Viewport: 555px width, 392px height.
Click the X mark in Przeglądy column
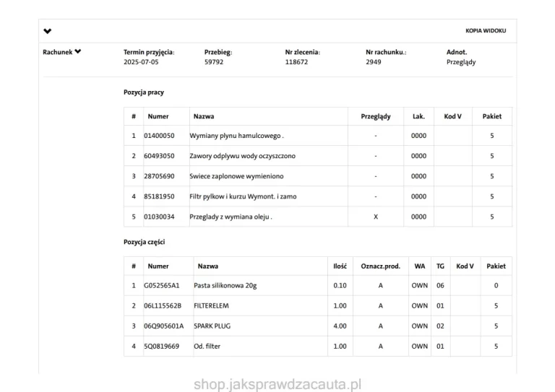coord(375,217)
